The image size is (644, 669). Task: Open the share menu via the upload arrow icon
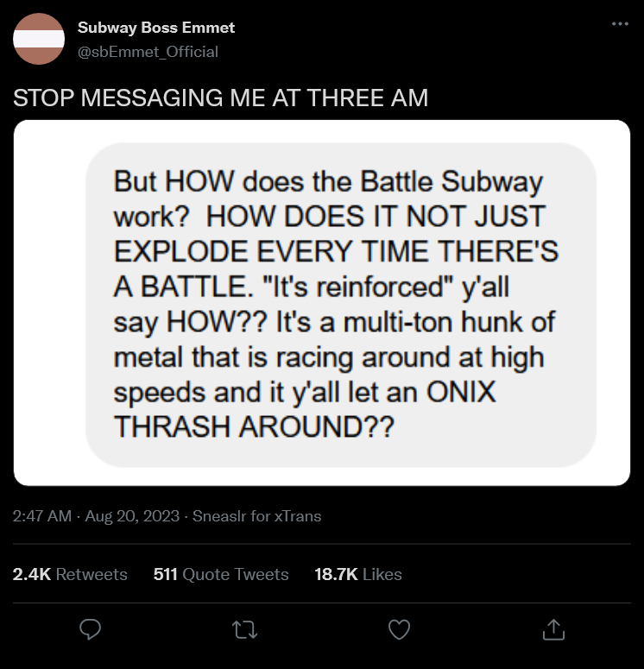pyautogui.click(x=553, y=631)
